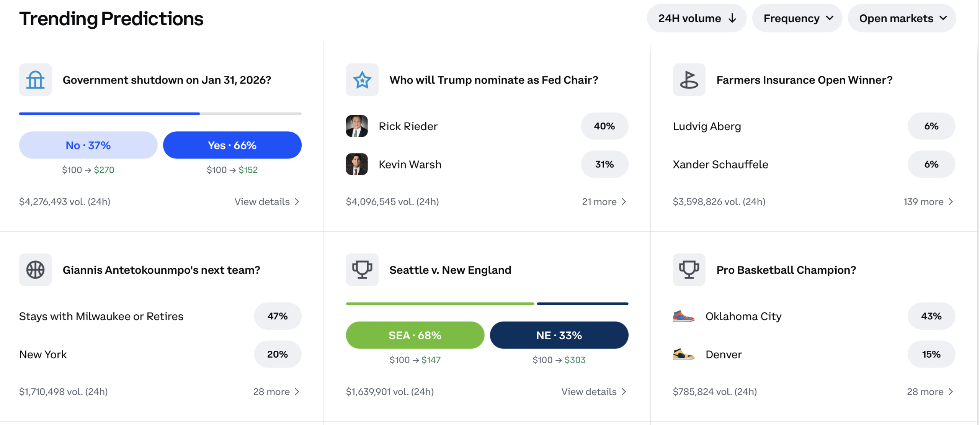Click the basketball icon next to Giannis market

(x=35, y=270)
